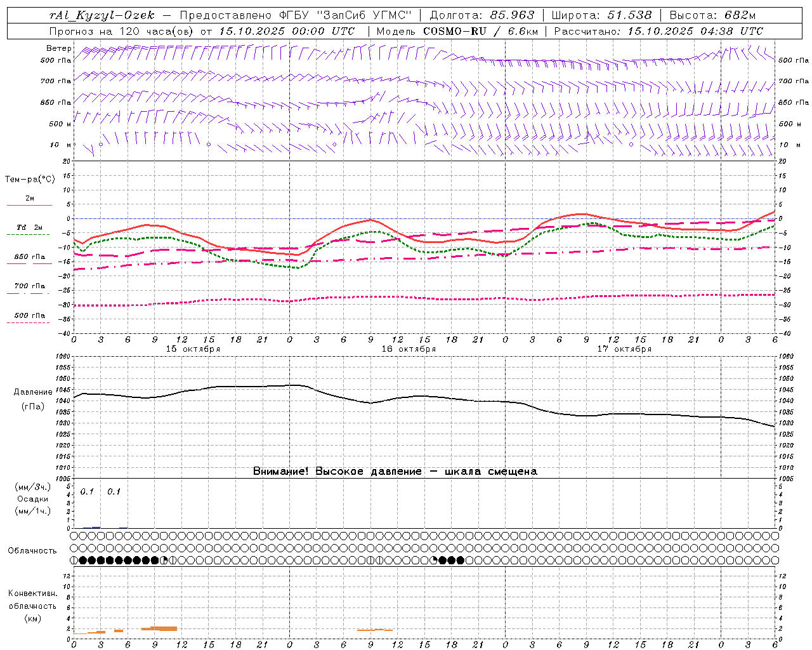Click the date label 16 октября

pos(409,349)
